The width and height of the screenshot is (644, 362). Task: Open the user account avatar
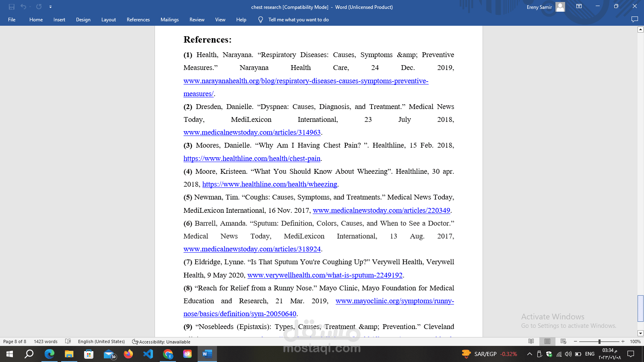pos(560,7)
